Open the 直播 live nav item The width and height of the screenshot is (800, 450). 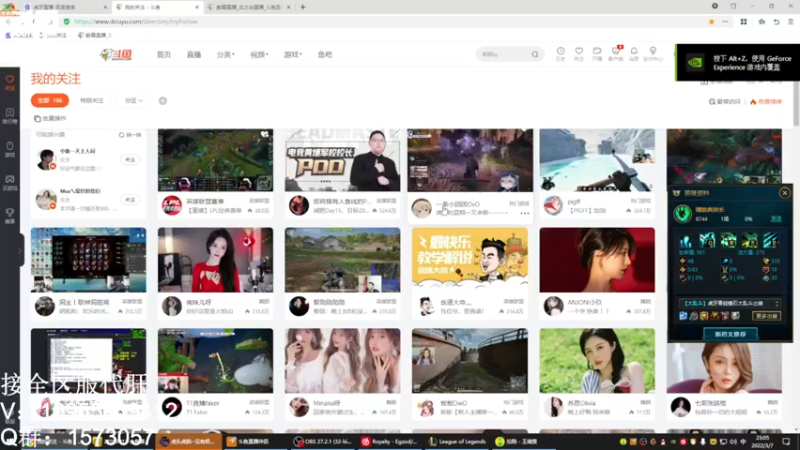(x=194, y=55)
